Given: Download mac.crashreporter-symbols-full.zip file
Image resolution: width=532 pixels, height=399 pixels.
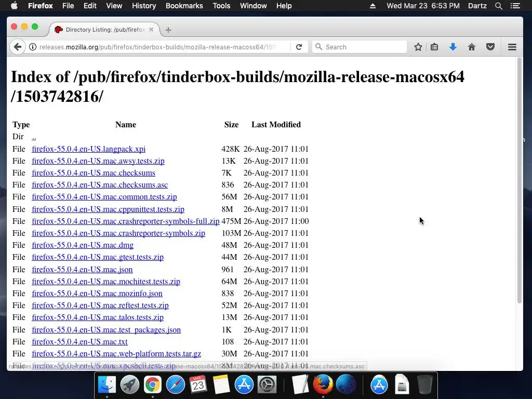Looking at the screenshot, I should tap(126, 221).
